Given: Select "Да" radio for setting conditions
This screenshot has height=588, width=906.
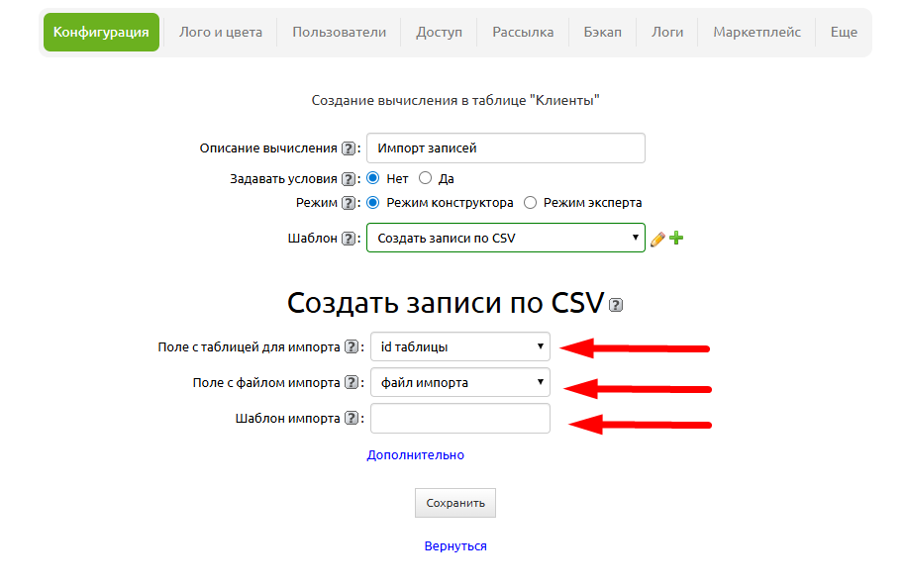Looking at the screenshot, I should coord(426,179).
